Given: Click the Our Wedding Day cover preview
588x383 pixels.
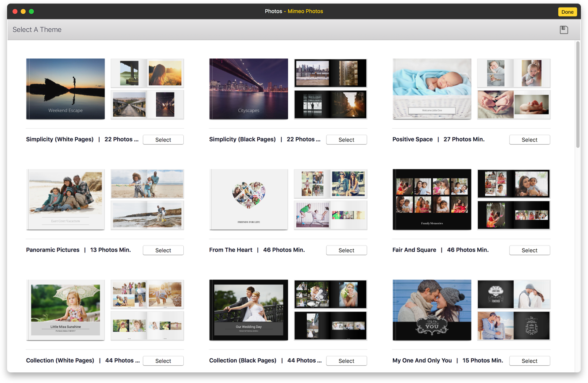Looking at the screenshot, I should tap(248, 310).
